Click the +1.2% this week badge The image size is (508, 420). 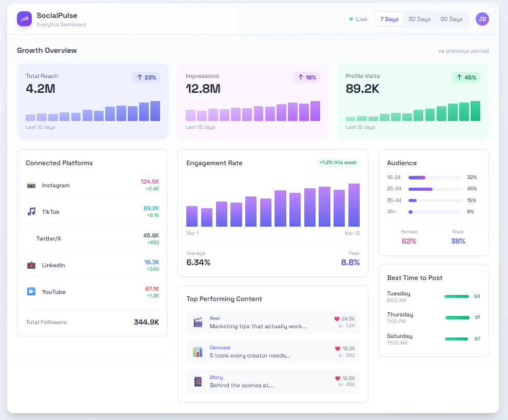tap(338, 163)
